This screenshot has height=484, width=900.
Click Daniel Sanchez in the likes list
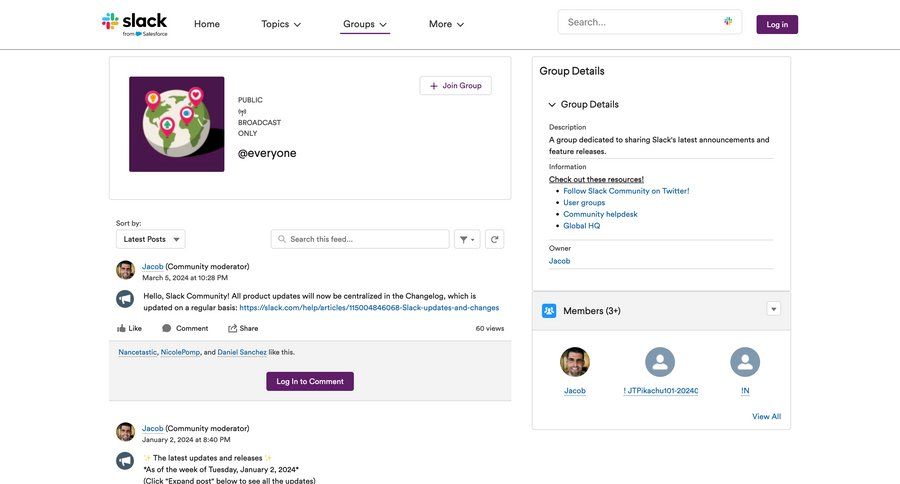point(242,352)
